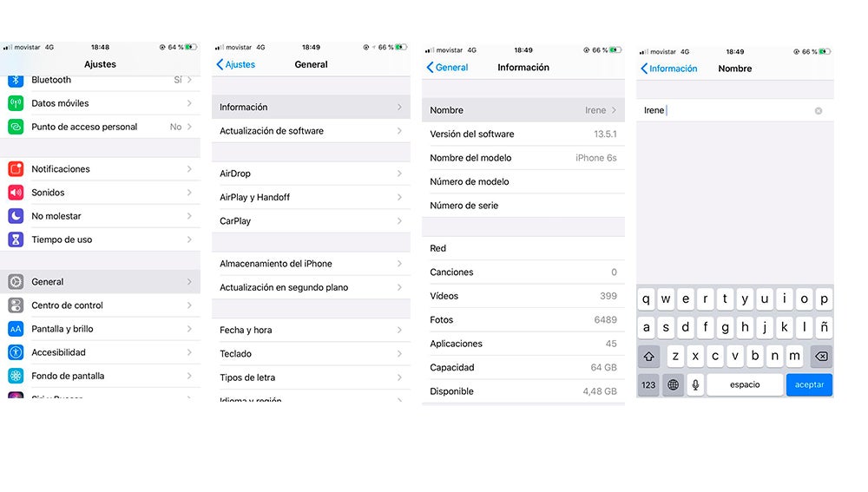868x492 pixels.
Task: Tap the Bluetooth settings icon
Action: tap(16, 80)
